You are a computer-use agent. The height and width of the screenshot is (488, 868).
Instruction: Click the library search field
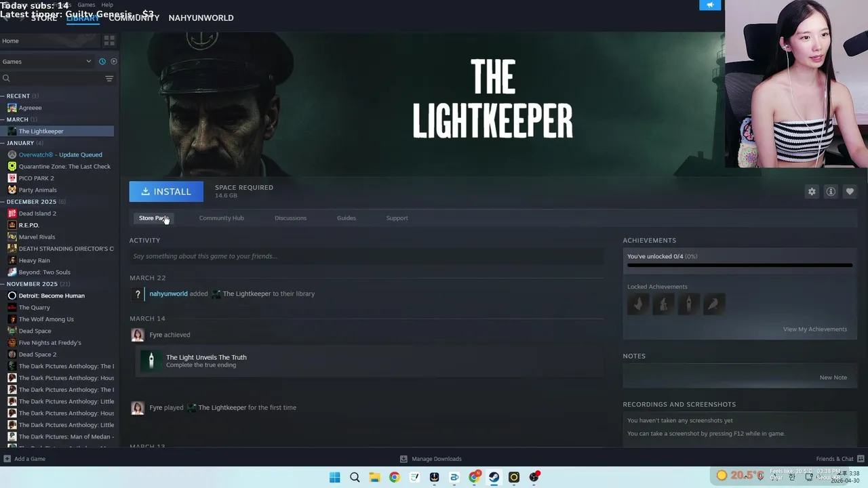pyautogui.click(x=54, y=79)
